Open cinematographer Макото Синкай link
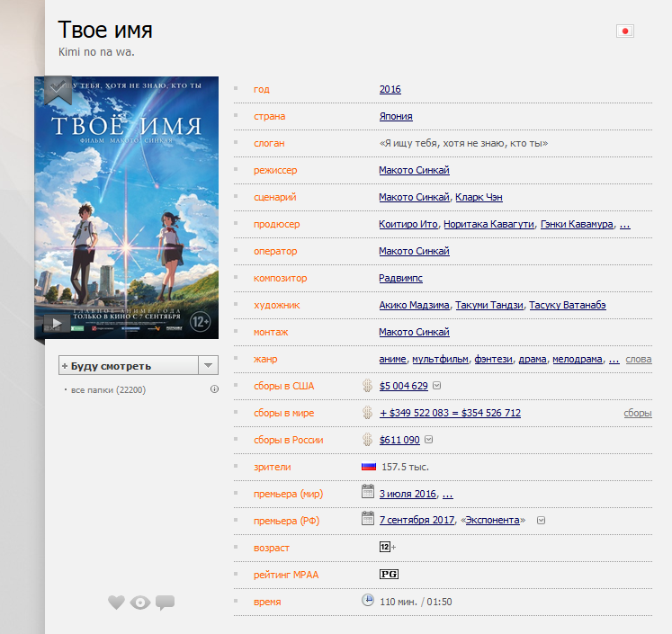Viewport: 672px width, 634px height. pos(414,251)
